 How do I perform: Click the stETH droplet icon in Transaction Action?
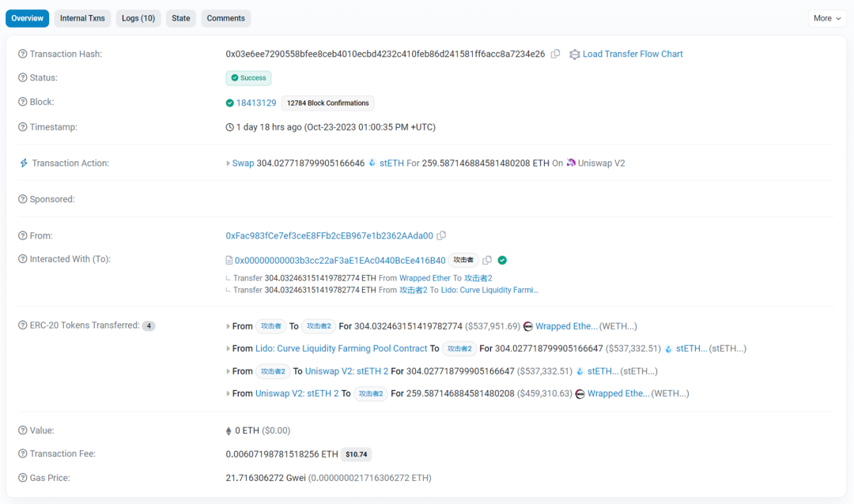372,163
